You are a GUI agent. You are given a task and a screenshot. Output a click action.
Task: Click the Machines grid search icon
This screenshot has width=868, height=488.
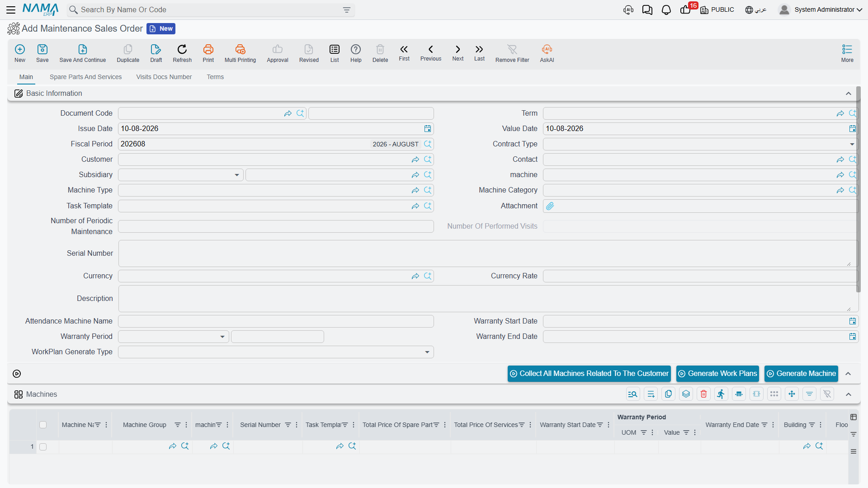(633, 394)
